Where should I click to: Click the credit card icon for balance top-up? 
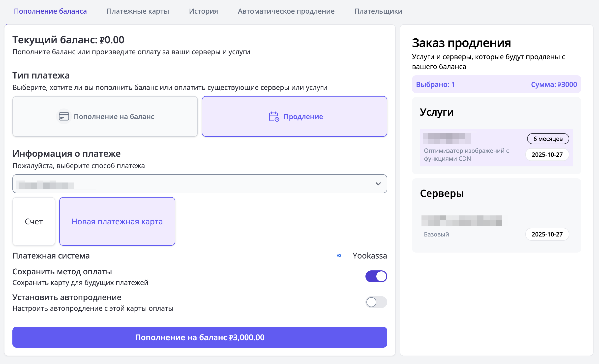pos(64,116)
